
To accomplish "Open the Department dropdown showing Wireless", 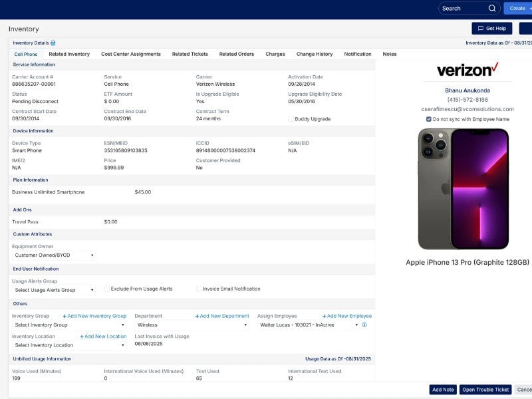I will [x=191, y=325].
